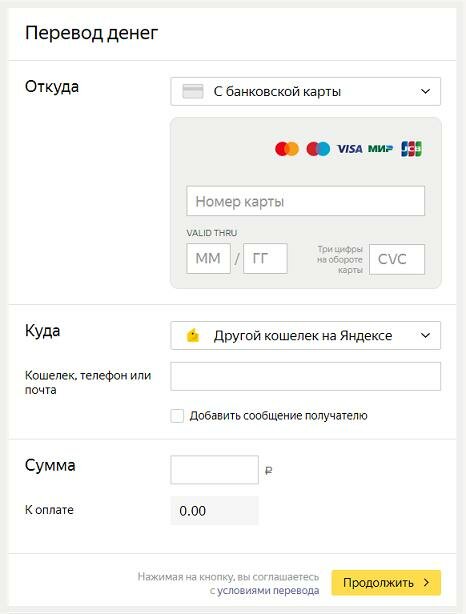Screen dimensions: 466x614
Task: Click the Maestro logo icon
Action: 318,149
